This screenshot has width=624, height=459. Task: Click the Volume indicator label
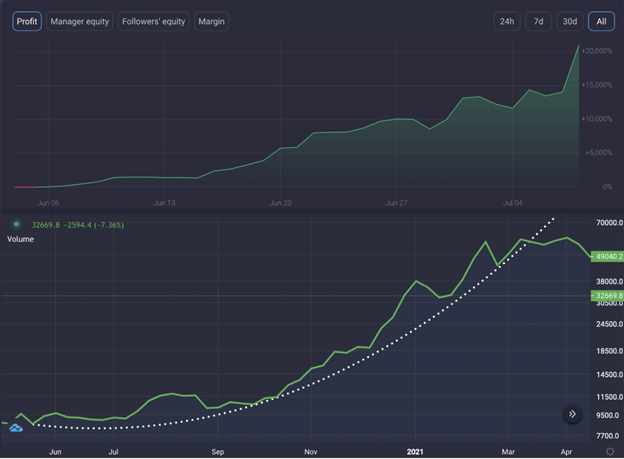(x=21, y=240)
